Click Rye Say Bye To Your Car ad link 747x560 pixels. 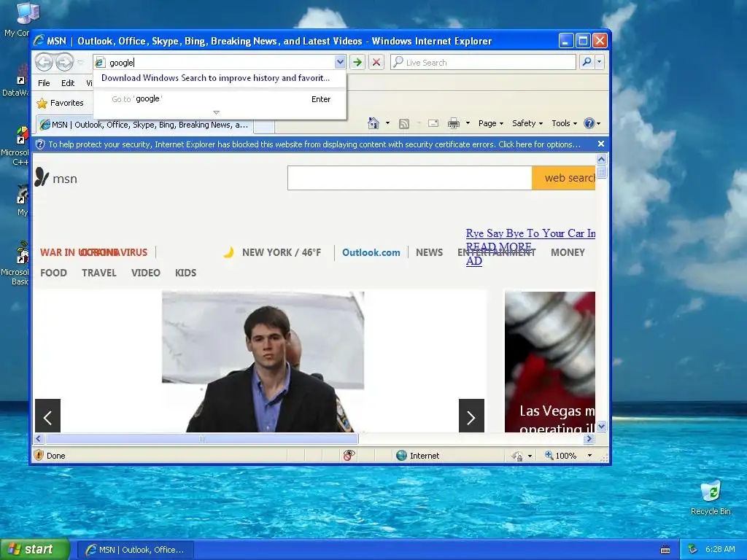coord(531,233)
